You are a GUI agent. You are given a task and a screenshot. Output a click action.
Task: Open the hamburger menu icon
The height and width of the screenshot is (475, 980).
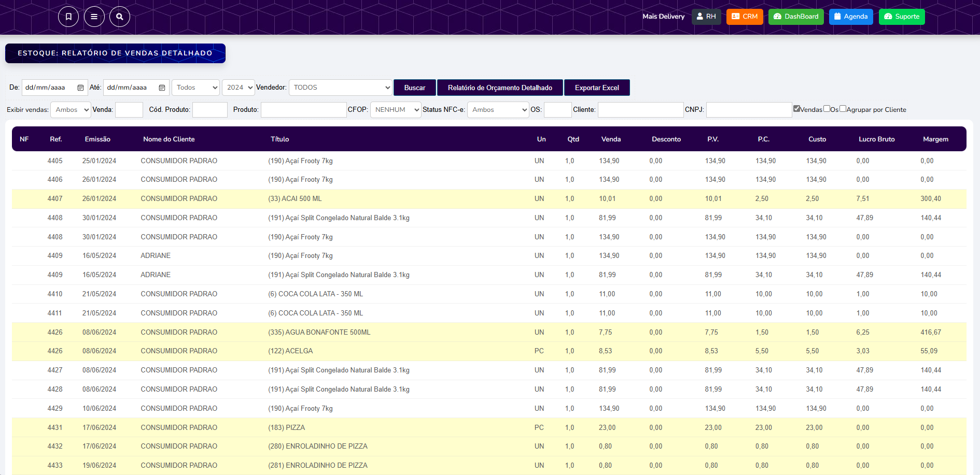tap(94, 17)
